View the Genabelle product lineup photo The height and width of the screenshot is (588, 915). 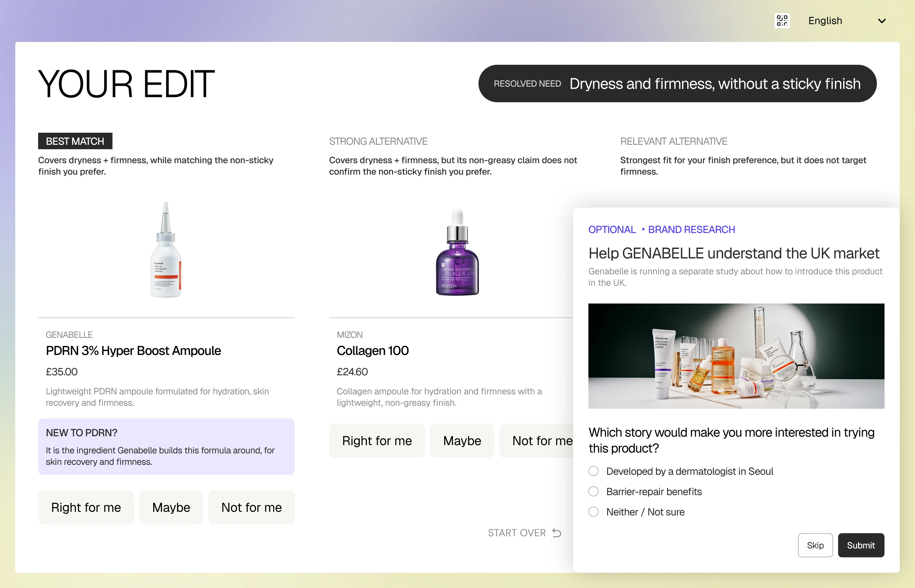(736, 356)
